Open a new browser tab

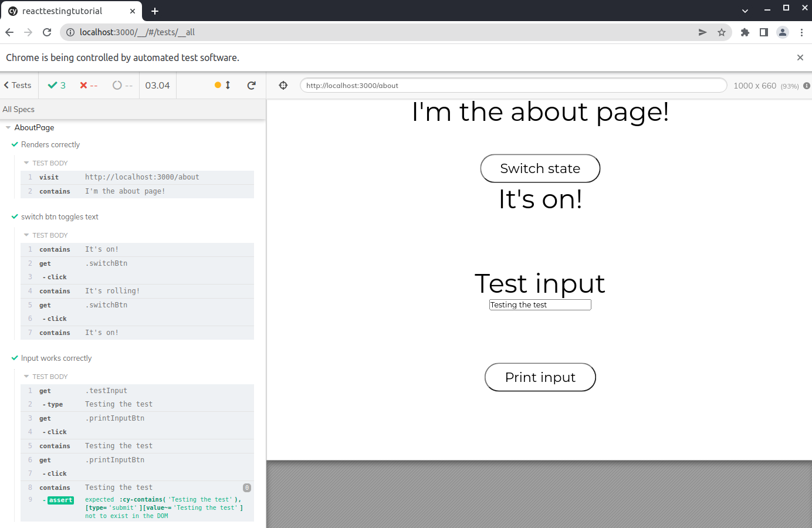pyautogui.click(x=155, y=11)
